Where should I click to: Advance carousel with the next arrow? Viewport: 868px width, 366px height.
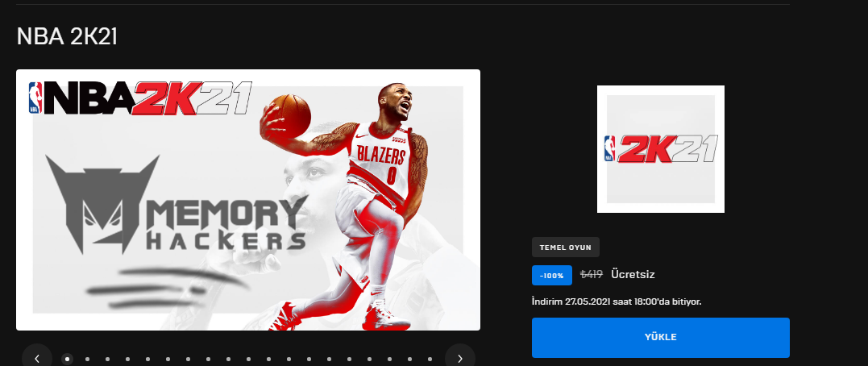pyautogui.click(x=460, y=358)
